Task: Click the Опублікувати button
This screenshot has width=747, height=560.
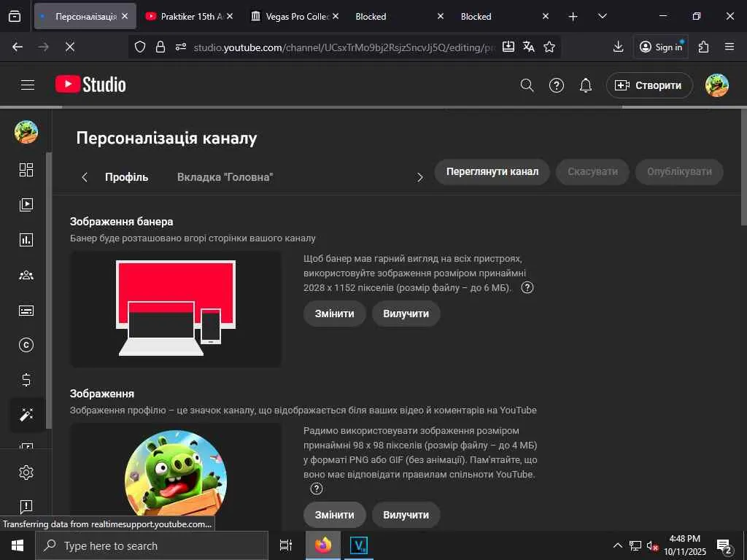Action: click(679, 171)
